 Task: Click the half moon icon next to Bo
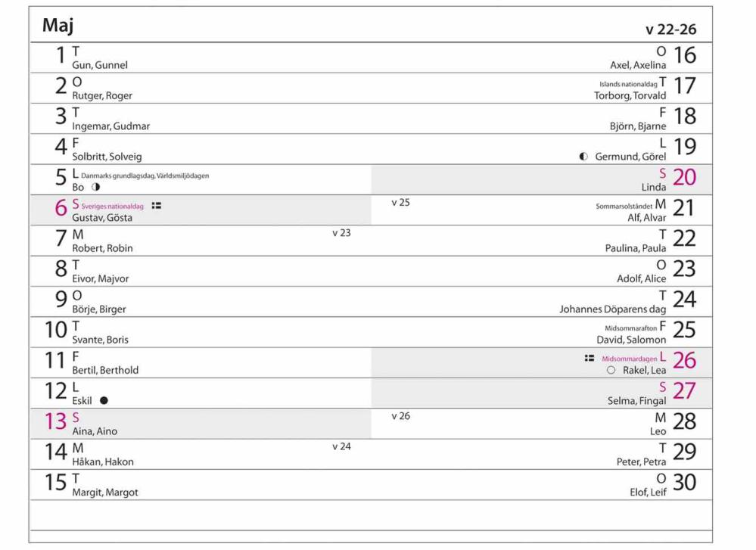pyautogui.click(x=96, y=187)
